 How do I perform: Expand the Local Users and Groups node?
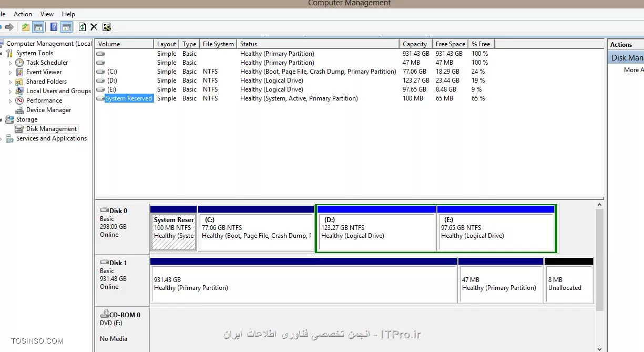point(10,91)
